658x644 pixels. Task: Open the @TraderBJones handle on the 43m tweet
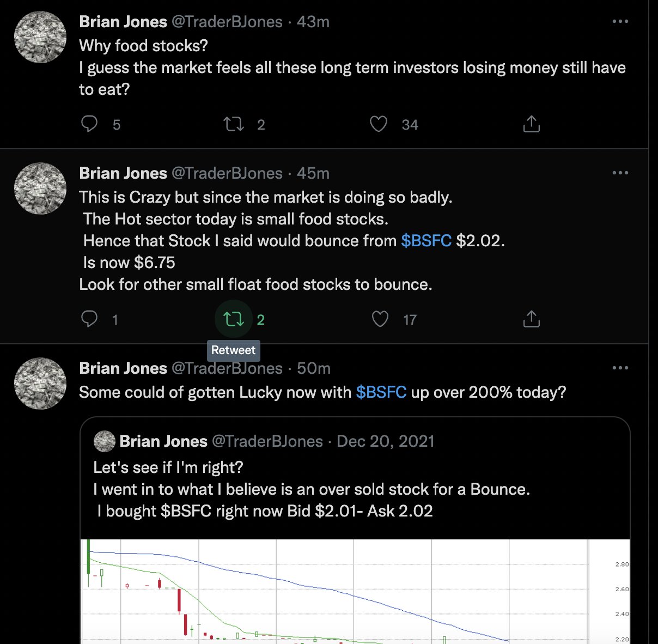coord(227,22)
